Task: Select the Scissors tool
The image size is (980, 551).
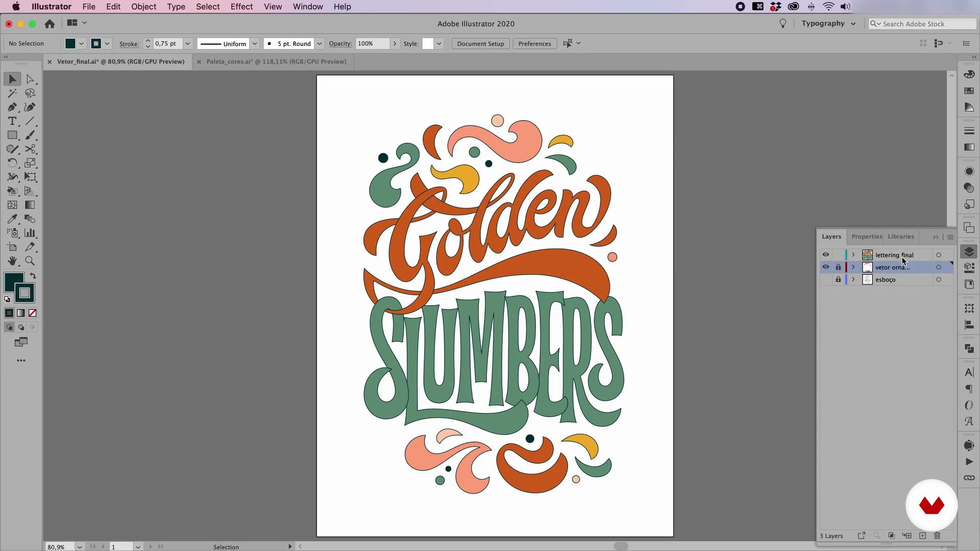Action: (30, 149)
